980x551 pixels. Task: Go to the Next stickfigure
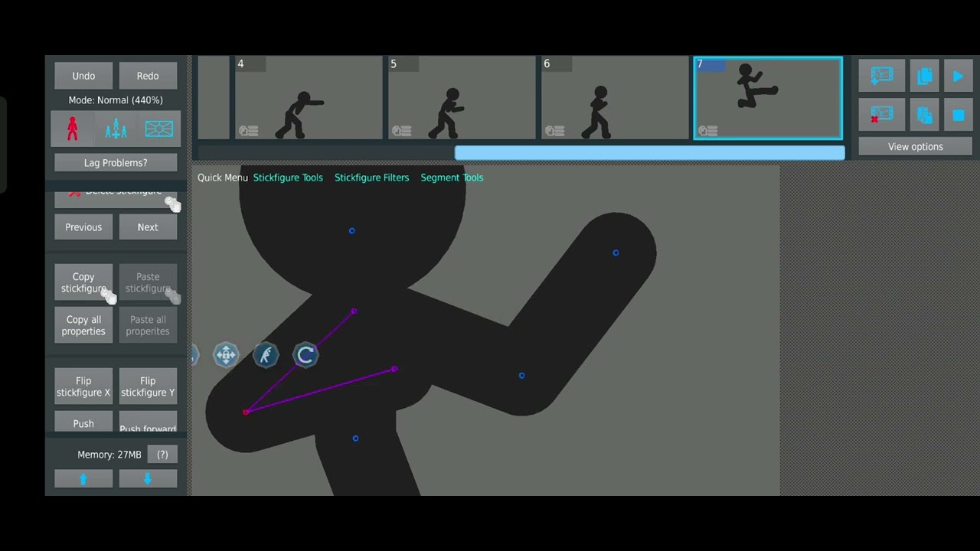coord(148,227)
